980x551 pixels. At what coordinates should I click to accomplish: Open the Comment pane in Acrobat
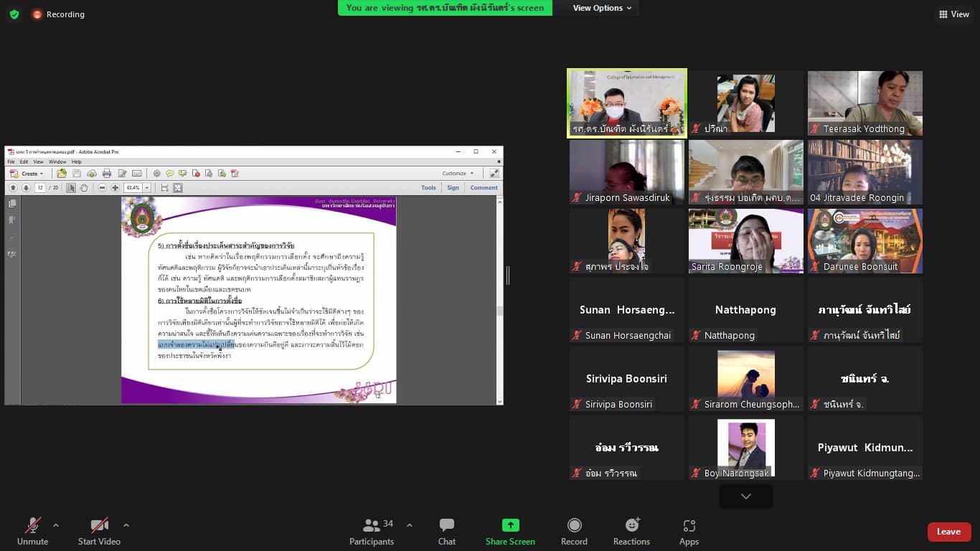(484, 188)
